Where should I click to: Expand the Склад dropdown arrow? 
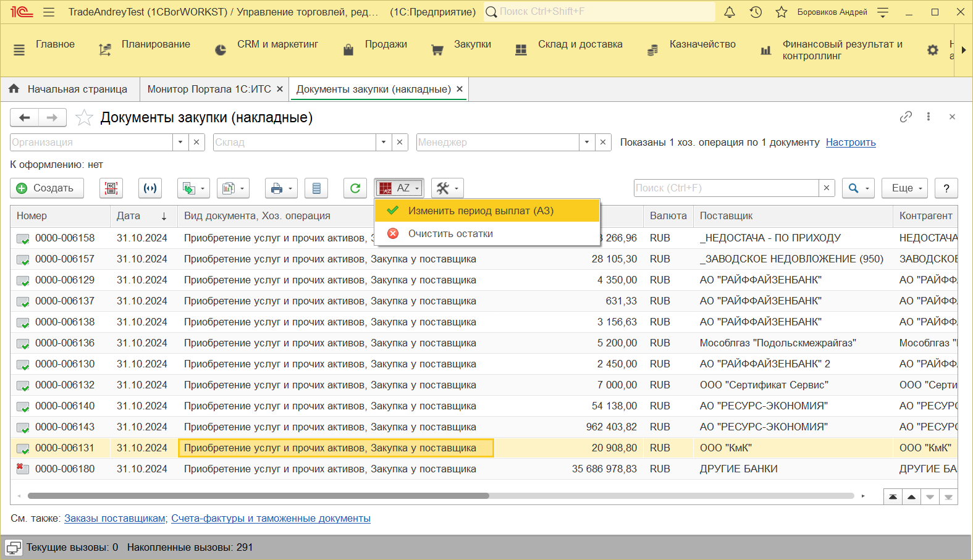pyautogui.click(x=384, y=142)
